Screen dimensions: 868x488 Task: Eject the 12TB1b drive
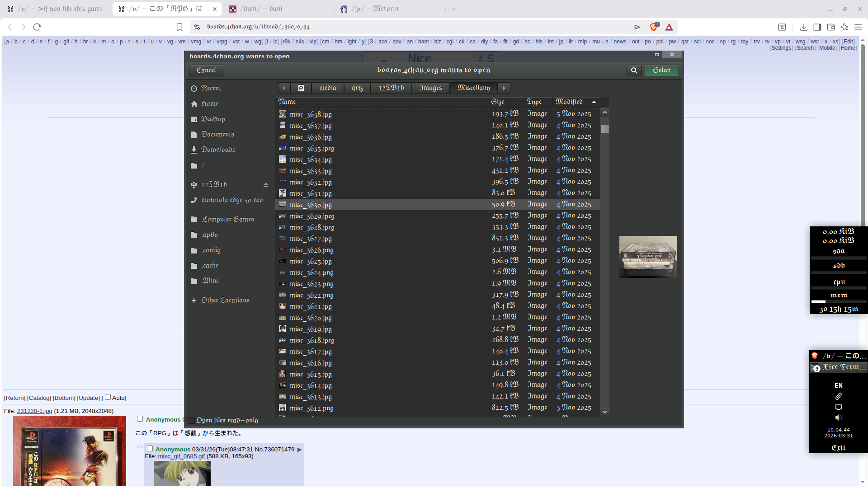click(x=266, y=185)
